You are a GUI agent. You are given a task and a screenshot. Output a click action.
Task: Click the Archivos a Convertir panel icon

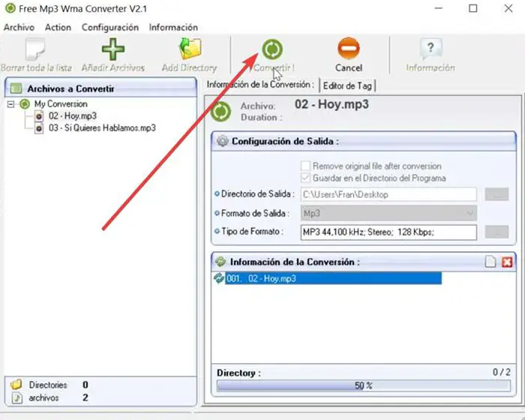click(16, 88)
